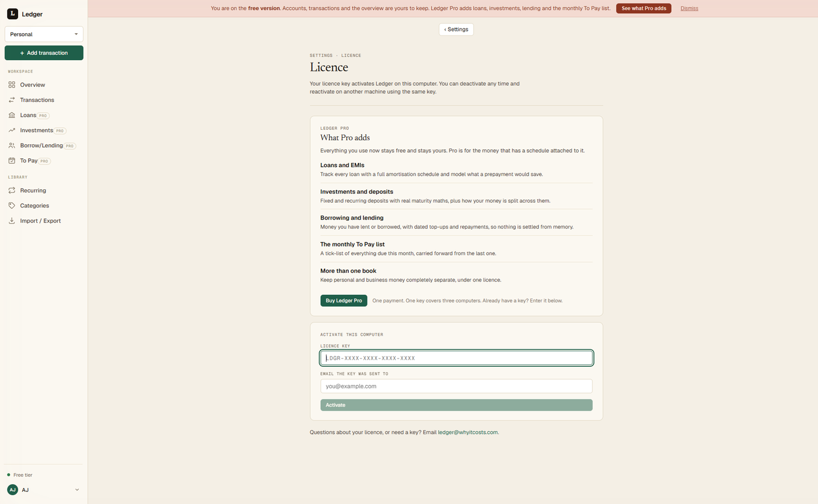The width and height of the screenshot is (818, 504).
Task: Click the Import / Export download icon
Action: [12, 221]
